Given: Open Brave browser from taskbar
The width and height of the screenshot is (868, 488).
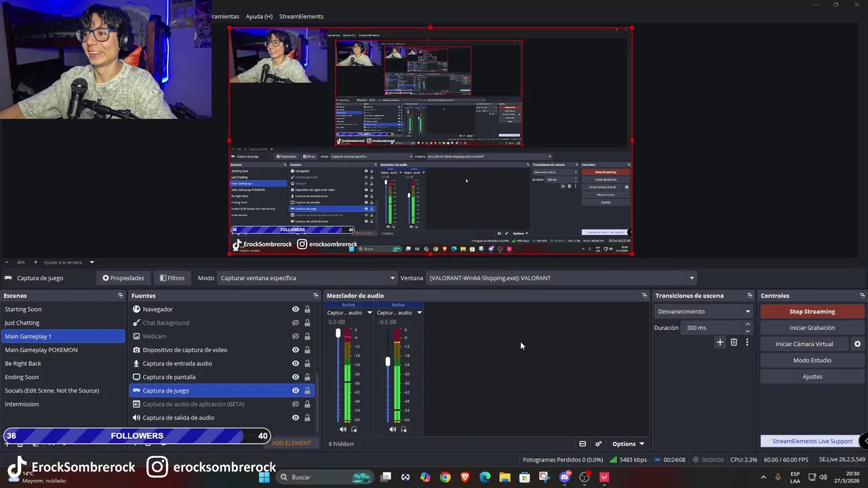Looking at the screenshot, I should point(465,477).
